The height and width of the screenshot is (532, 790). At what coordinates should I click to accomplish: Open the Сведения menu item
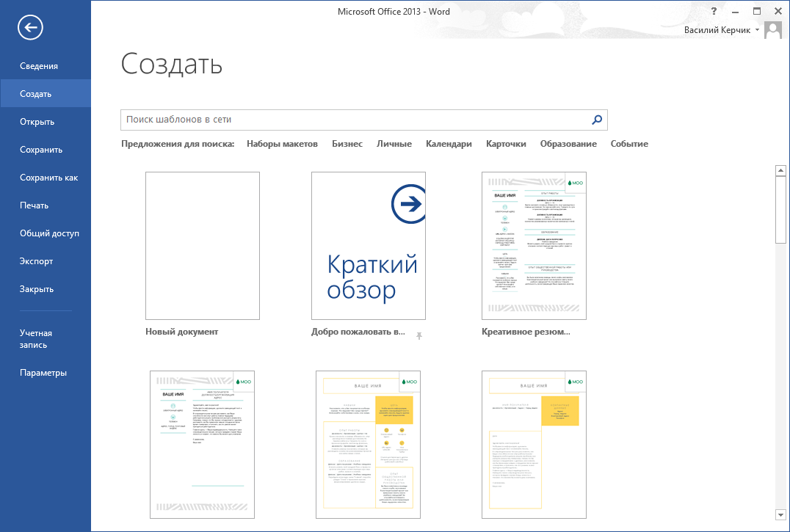(x=39, y=66)
